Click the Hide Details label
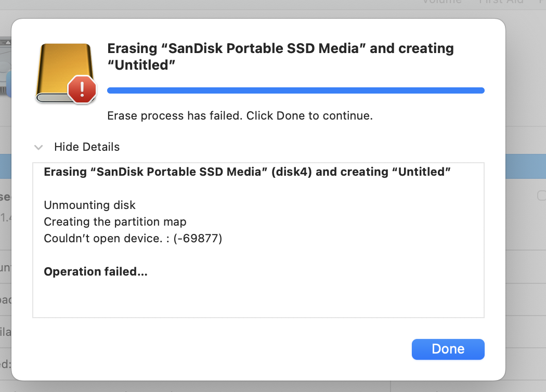This screenshot has width=546, height=392. 87,147
